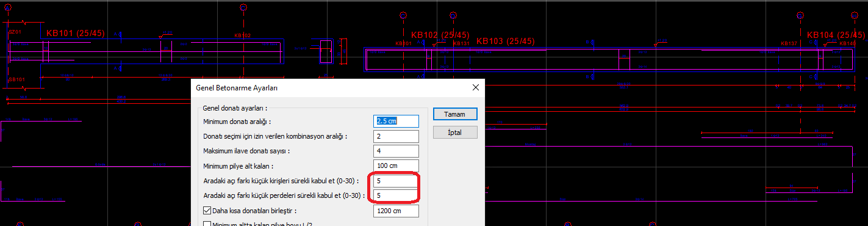Image resolution: width=868 pixels, height=226 pixels.
Task: Click the 1200 cm length field
Action: point(396,211)
